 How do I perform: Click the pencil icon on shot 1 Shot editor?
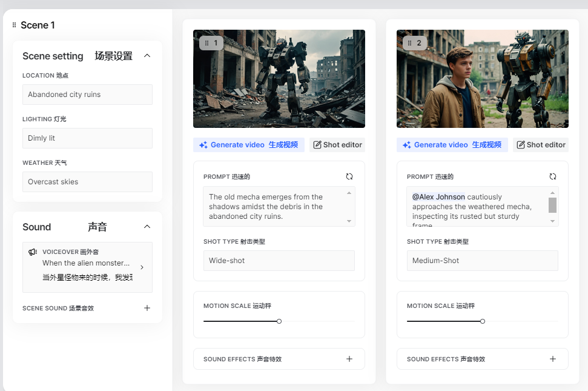click(x=317, y=145)
